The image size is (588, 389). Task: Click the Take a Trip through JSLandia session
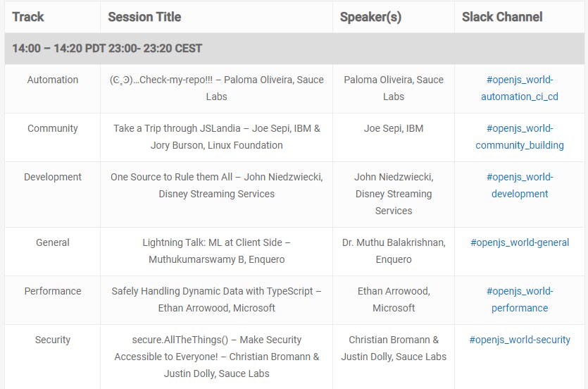tap(216, 137)
